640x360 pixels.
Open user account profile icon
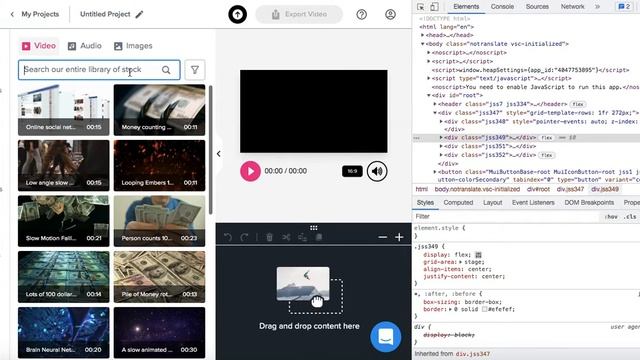(390, 15)
